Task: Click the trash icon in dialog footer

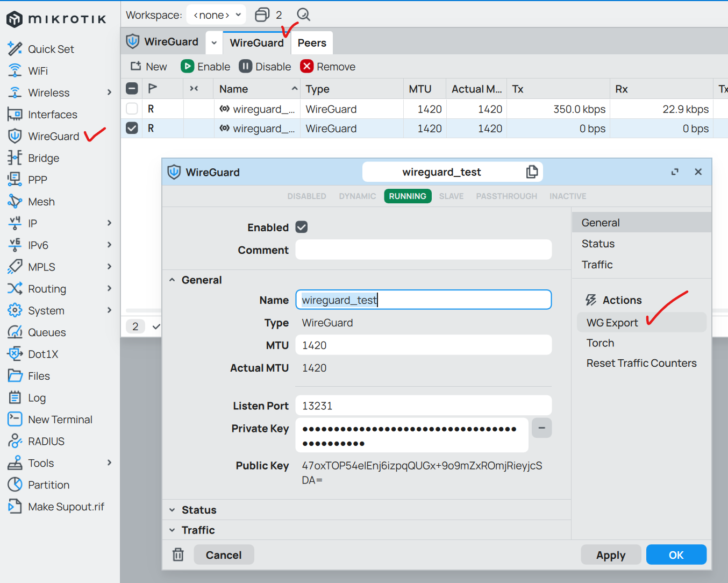Action: point(178,554)
